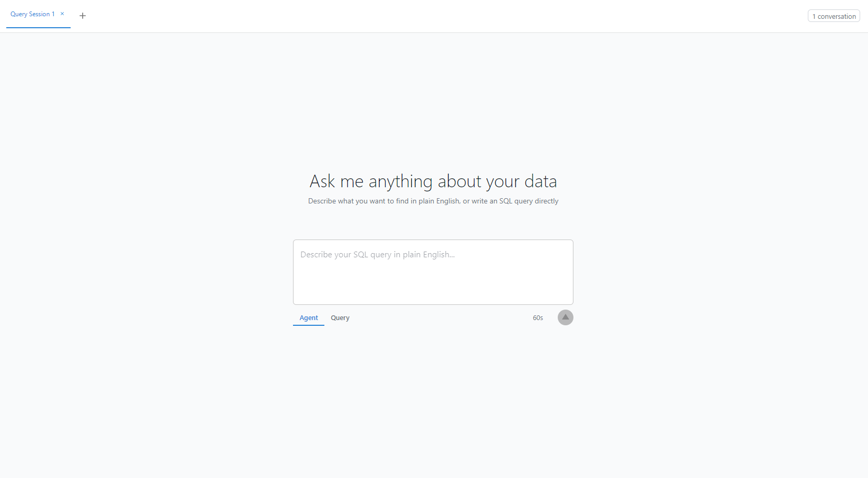The image size is (868, 478).
Task: Switch to the Query Session 1 tab
Action: click(x=32, y=14)
